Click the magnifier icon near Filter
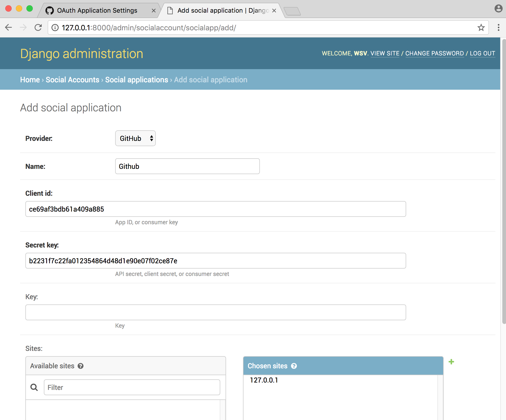 coord(34,387)
